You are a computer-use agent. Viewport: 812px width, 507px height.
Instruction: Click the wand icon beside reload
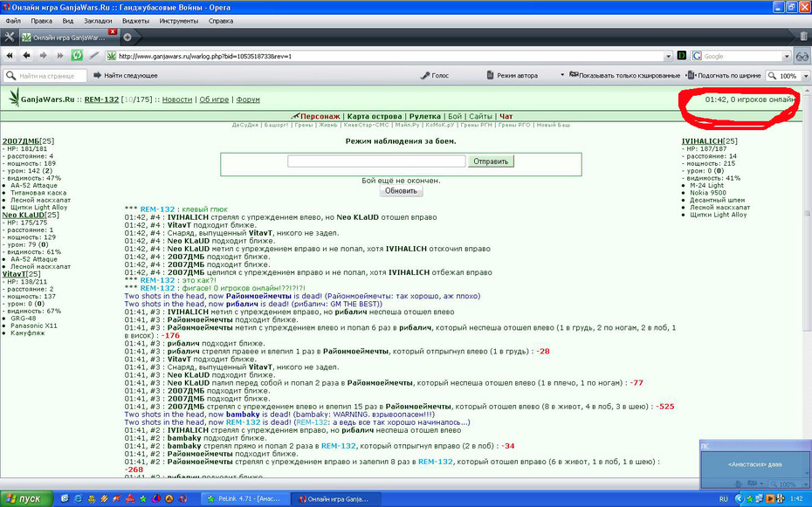pos(93,55)
